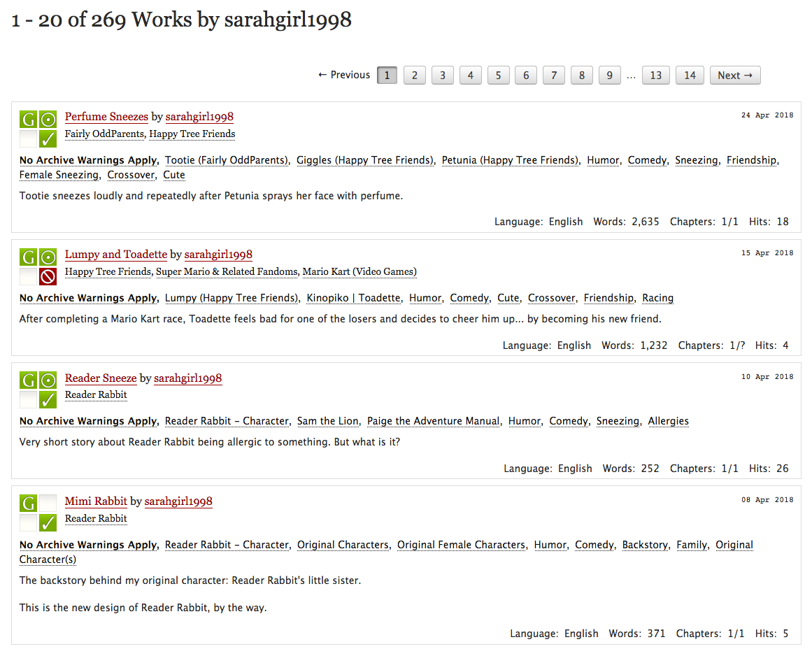This screenshot has width=812, height=649.
Task: Click the '24 Apr 2018' date text
Action: click(x=767, y=115)
